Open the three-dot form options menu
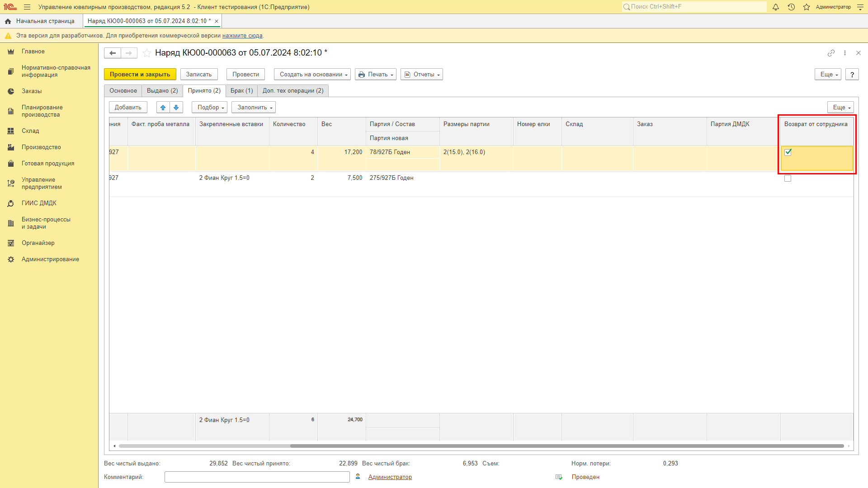The image size is (868, 488). click(x=845, y=53)
